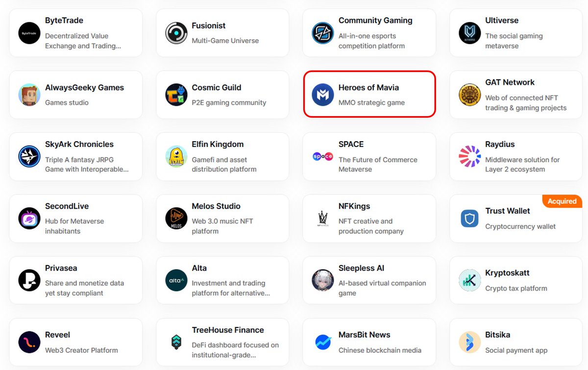Click 'Web 3.0 music NFT platform' text

[x=222, y=226]
